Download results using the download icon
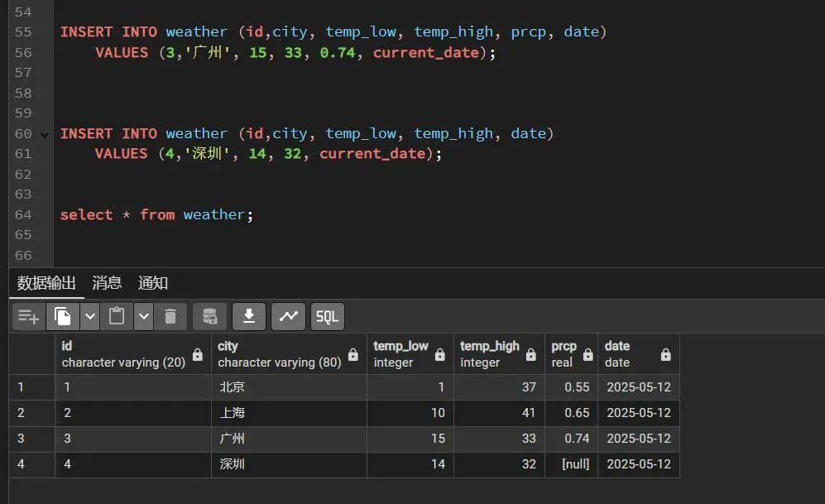The height and width of the screenshot is (504, 825). pos(249,316)
